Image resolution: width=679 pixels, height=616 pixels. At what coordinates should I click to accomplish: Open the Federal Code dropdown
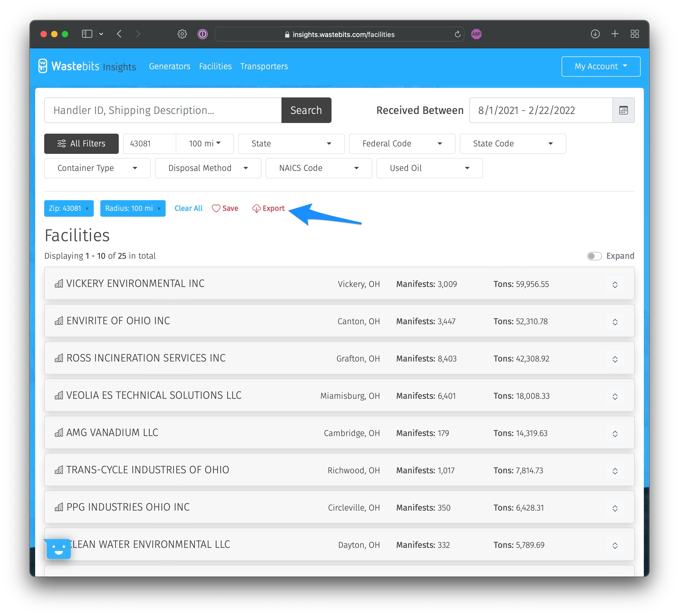(x=402, y=143)
